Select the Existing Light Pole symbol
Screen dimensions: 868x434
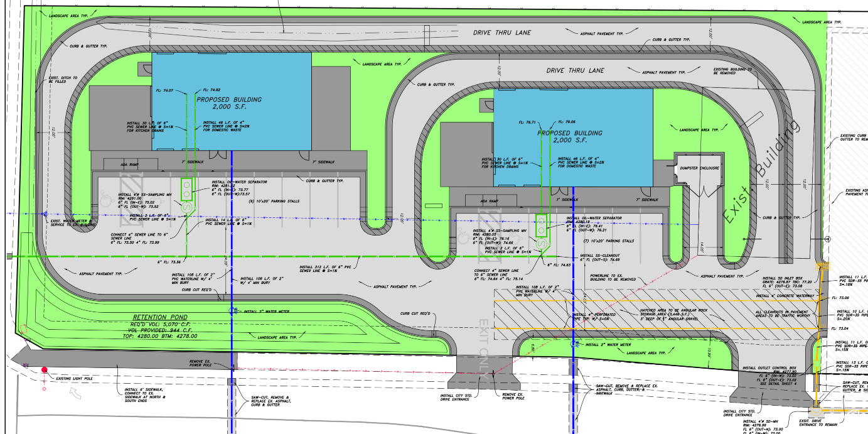[43, 369]
